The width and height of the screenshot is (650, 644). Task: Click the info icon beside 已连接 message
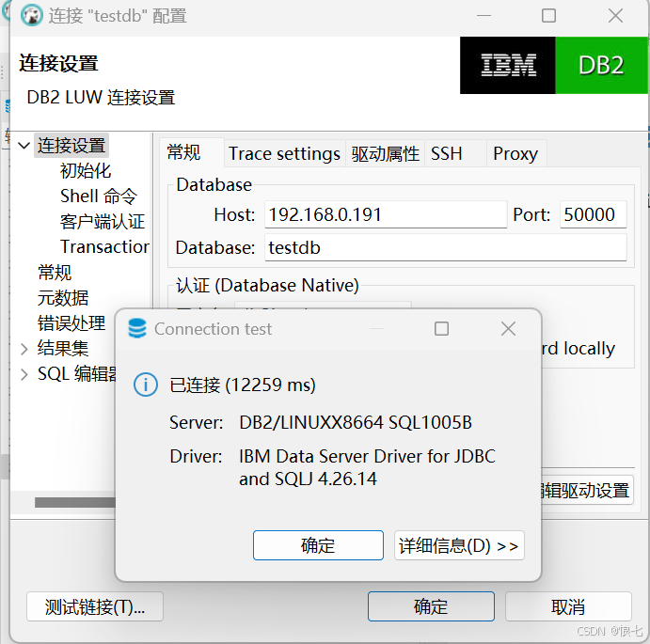tap(146, 385)
